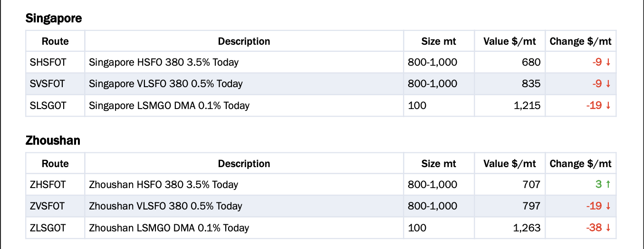The width and height of the screenshot is (644, 249).
Task: Select Singapore VLSFO 380 0.5% Today description
Action: click(x=166, y=84)
